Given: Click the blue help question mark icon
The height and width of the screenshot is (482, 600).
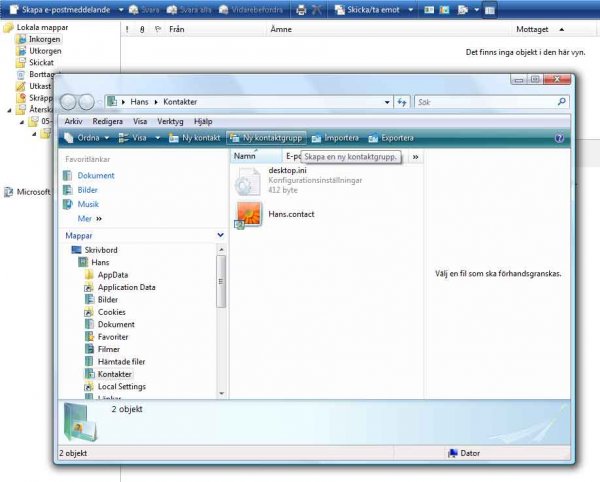Looking at the screenshot, I should [x=557, y=138].
